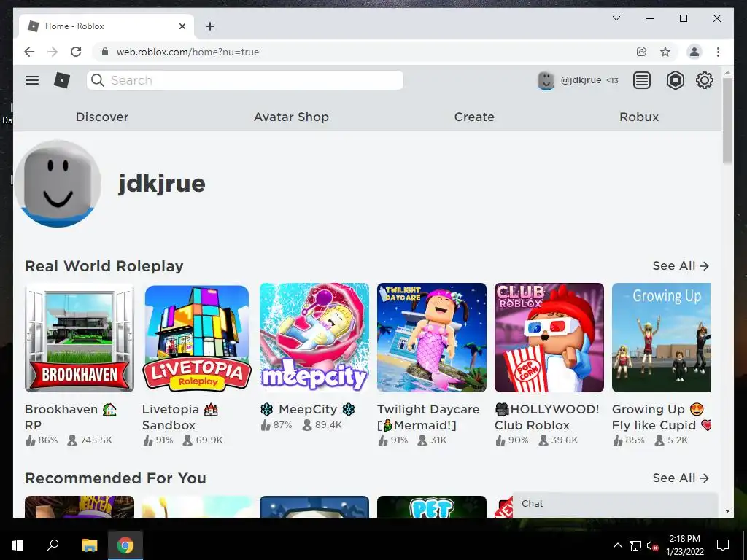Viewport: 747px width, 560px height.
Task: Select the Home - Roblox browser tab
Action: (107, 26)
